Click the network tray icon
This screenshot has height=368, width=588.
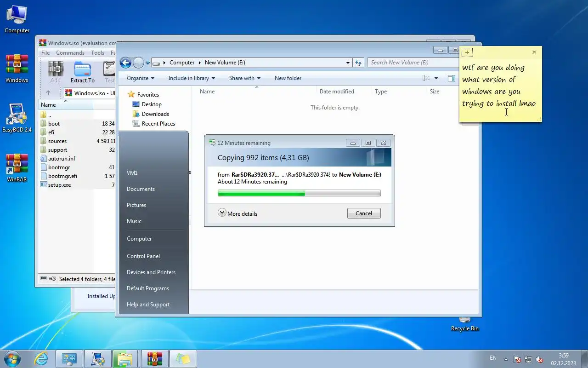[x=528, y=359]
